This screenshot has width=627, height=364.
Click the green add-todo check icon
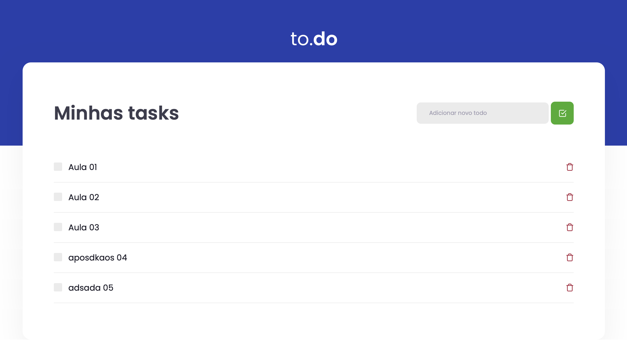[x=562, y=113]
